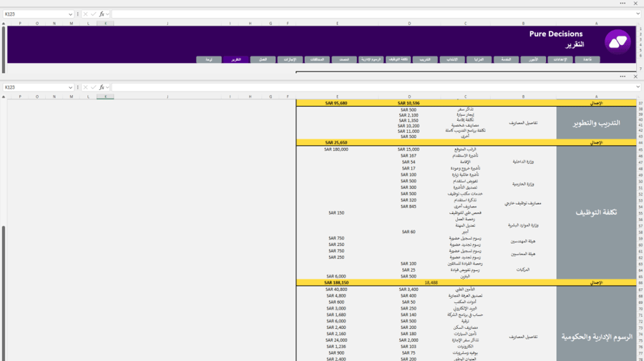Go to the الإجازات navigation button

290,59
